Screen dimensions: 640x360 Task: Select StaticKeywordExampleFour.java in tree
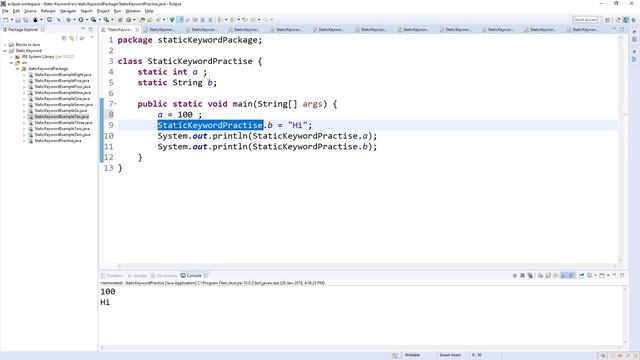62,87
